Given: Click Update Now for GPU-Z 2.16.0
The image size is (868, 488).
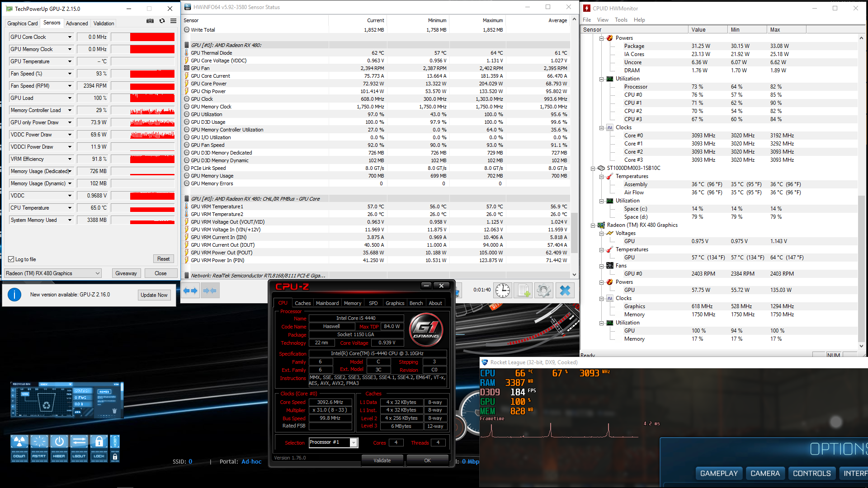Looking at the screenshot, I should click(154, 295).
